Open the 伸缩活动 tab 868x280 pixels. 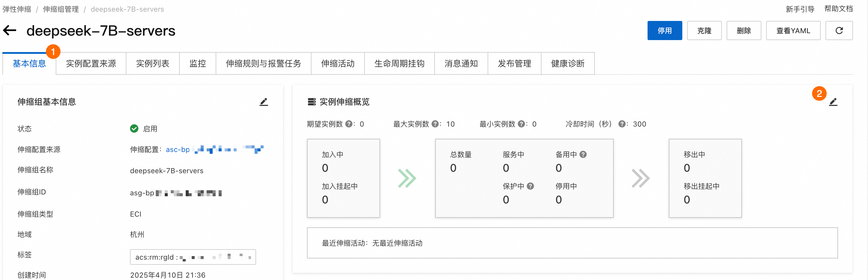point(338,64)
